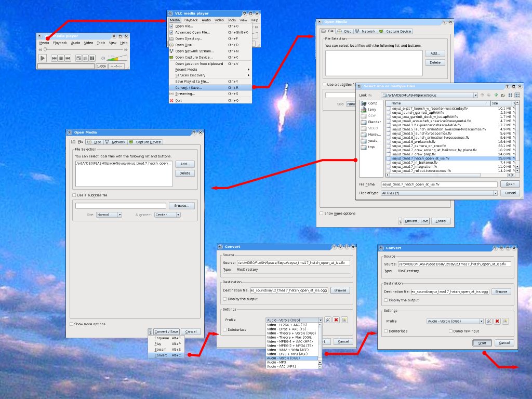The width and height of the screenshot is (532, 399).
Task: Click the Play button in VLC player
Action: coord(43,58)
